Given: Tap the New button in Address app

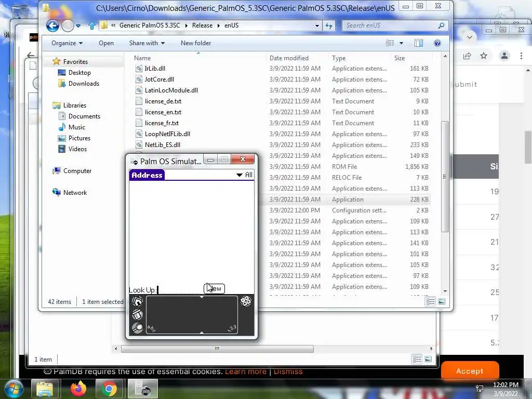Looking at the screenshot, I should (214, 288).
